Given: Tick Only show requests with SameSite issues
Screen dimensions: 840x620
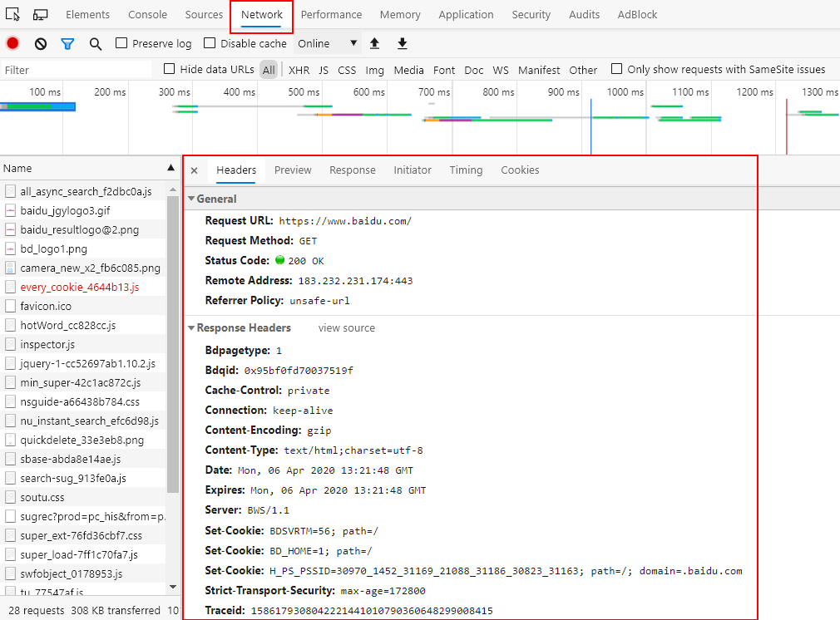Looking at the screenshot, I should (x=616, y=68).
